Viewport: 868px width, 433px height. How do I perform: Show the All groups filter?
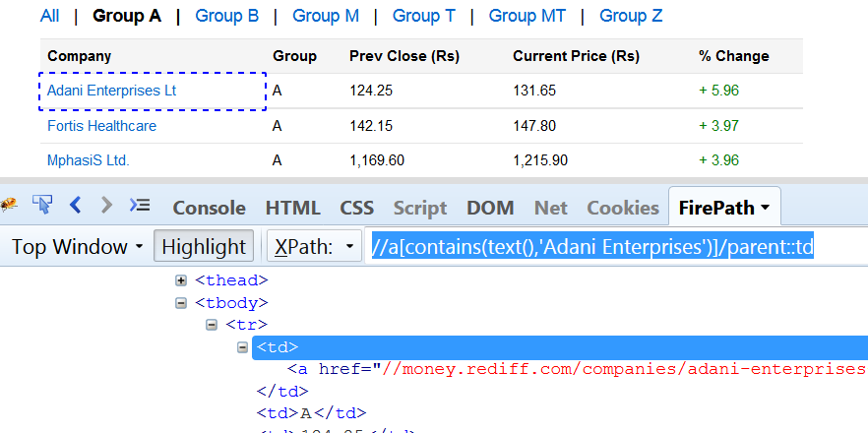coord(50,16)
